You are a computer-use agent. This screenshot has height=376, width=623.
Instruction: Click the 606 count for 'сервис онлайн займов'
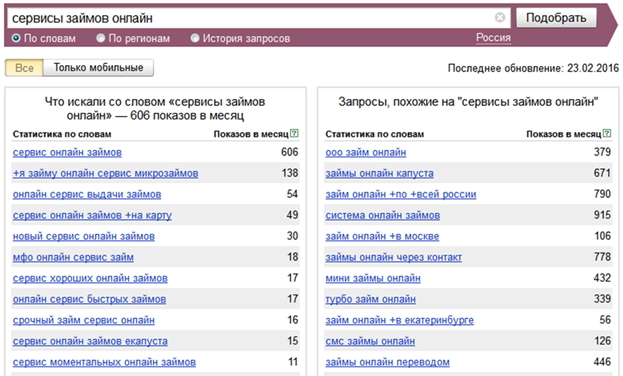(x=290, y=152)
